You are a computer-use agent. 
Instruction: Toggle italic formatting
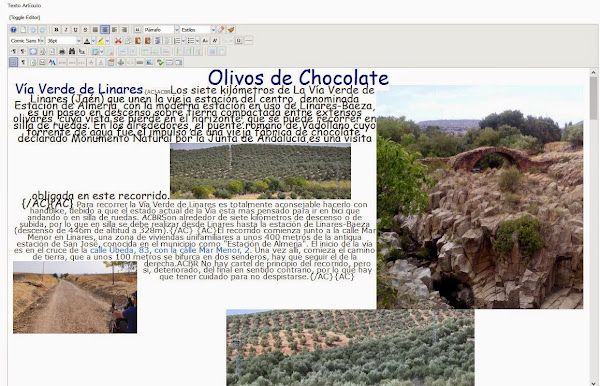point(66,30)
